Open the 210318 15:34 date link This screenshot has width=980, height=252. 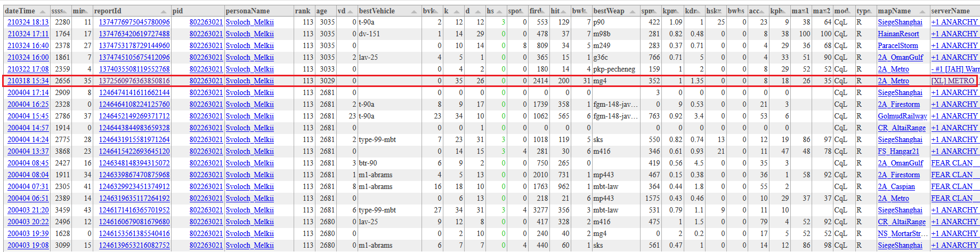[x=28, y=81]
